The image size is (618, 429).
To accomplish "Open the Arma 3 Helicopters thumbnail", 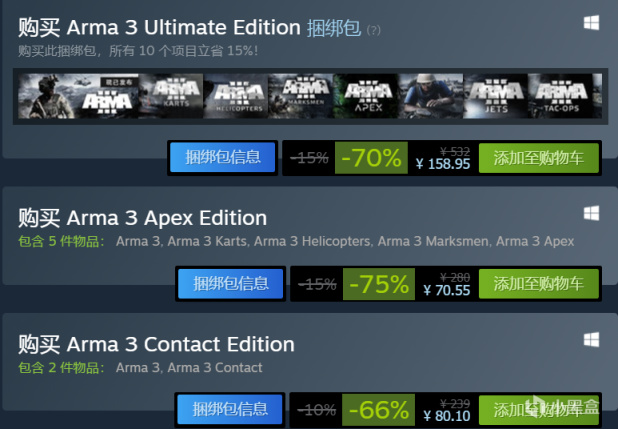I will [238, 96].
